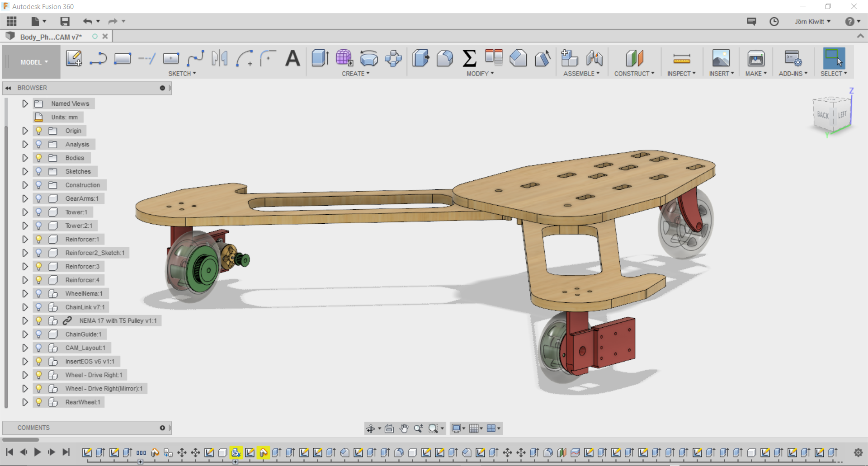Hide Reinforcer:1 using its light bulb
868x466 pixels.
coord(39,239)
